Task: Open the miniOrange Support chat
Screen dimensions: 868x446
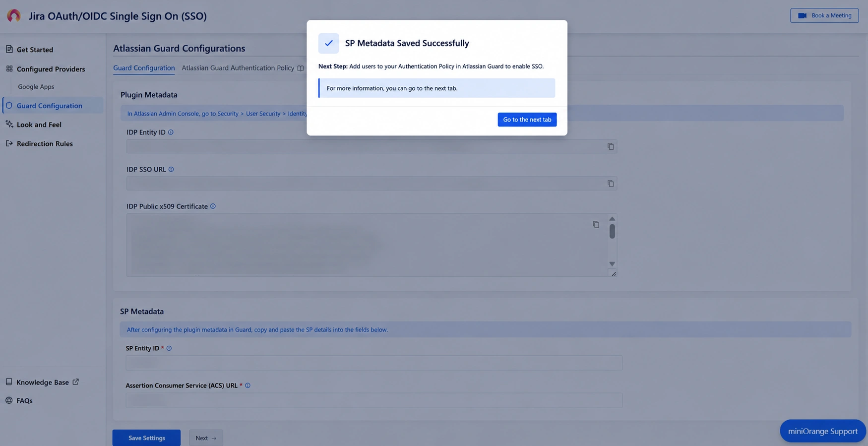Action: [x=822, y=431]
